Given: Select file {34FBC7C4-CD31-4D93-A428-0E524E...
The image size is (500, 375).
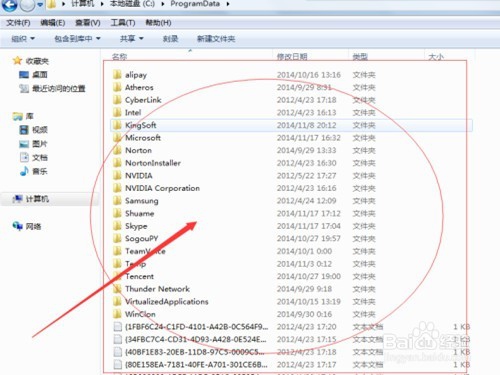Looking at the screenshot, I should click(196, 339).
